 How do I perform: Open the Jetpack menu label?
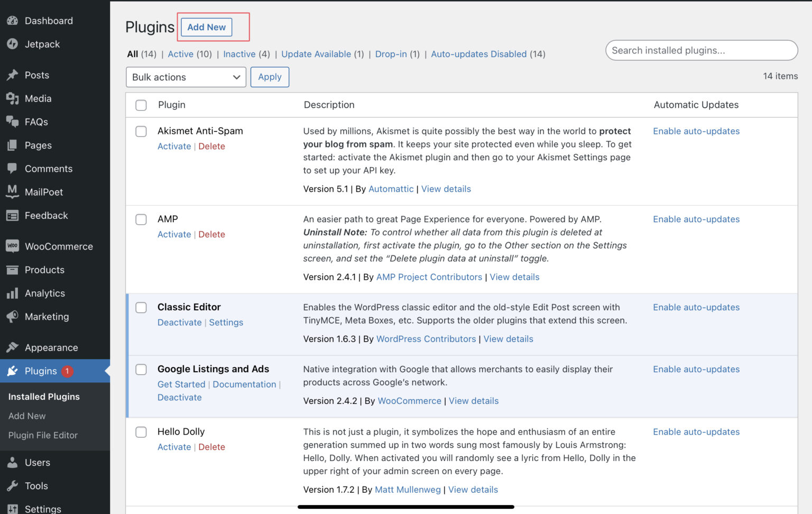(x=42, y=44)
